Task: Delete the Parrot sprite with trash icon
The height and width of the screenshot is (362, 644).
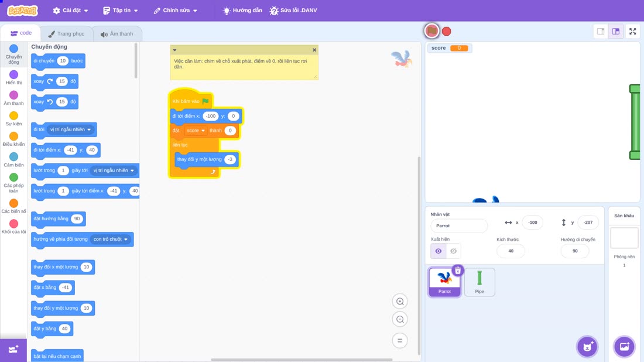Action: (458, 271)
